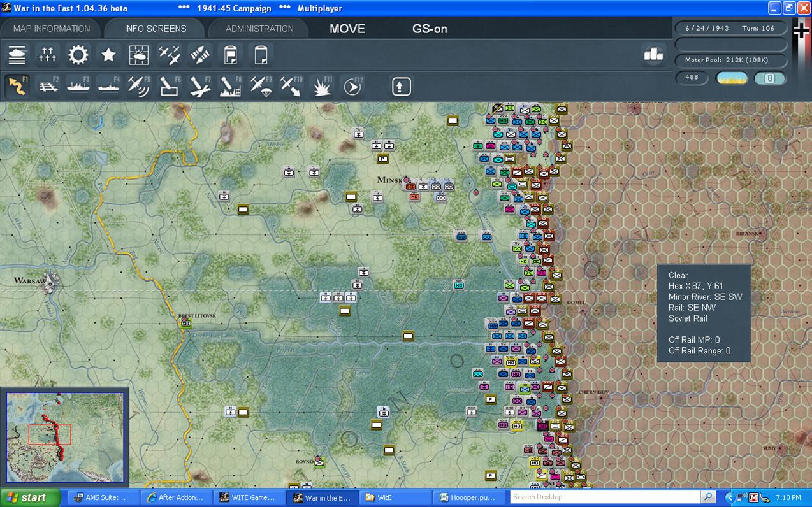Select the Brest Litovsk hex
Viewport: 812px width, 507px height.
[186, 323]
